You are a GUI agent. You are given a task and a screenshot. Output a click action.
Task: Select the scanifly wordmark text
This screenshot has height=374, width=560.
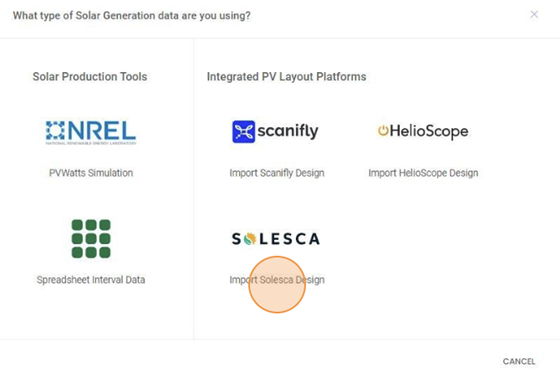[288, 131]
